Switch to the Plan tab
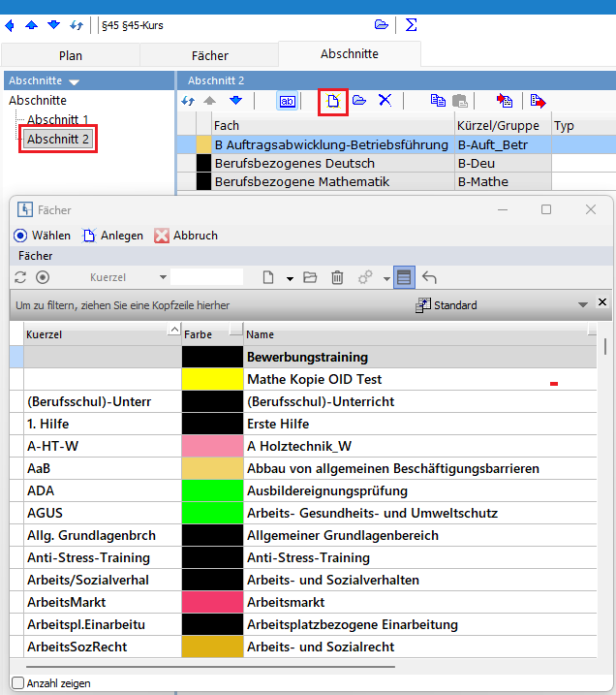This screenshot has height=695, width=616. point(70,55)
